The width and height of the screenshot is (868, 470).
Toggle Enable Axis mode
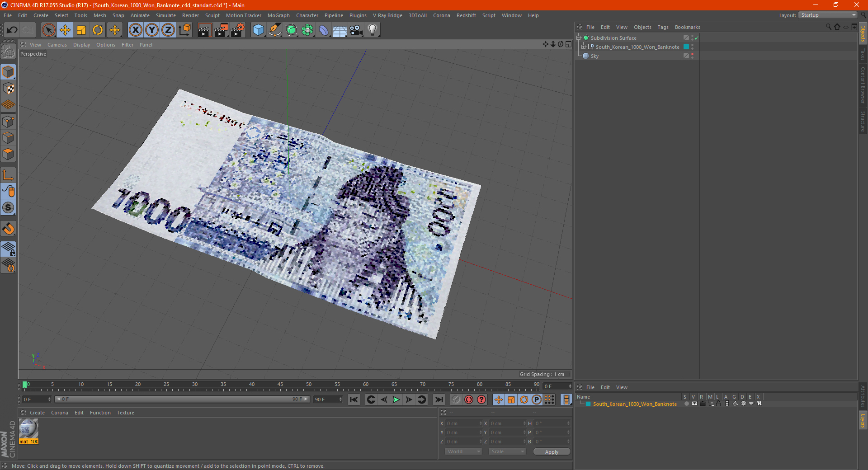tap(8, 175)
